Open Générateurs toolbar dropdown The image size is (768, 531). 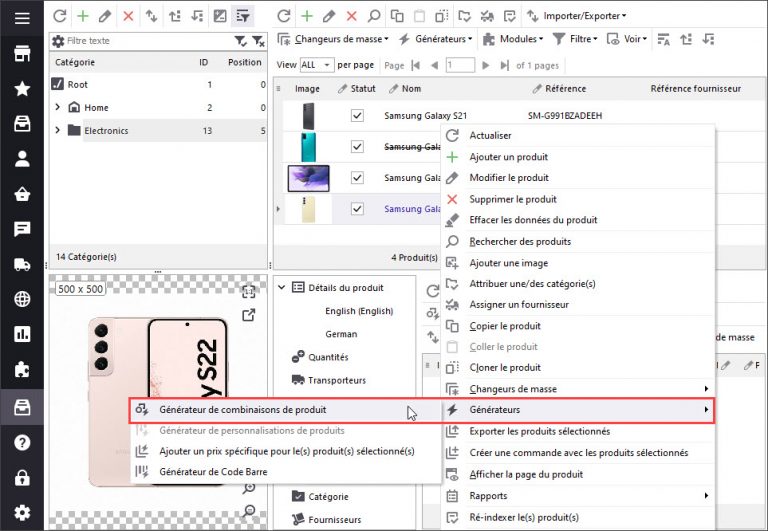pos(435,39)
